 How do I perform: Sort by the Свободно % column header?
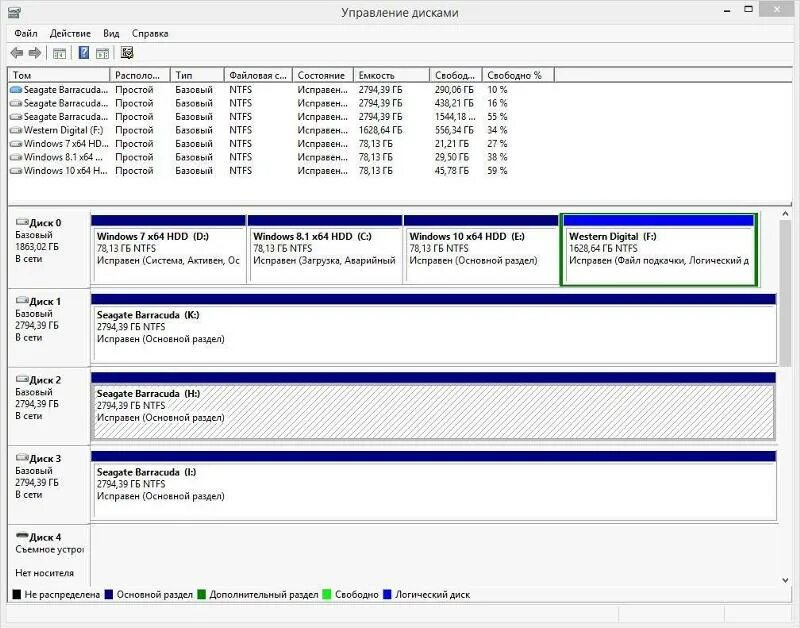pos(518,75)
